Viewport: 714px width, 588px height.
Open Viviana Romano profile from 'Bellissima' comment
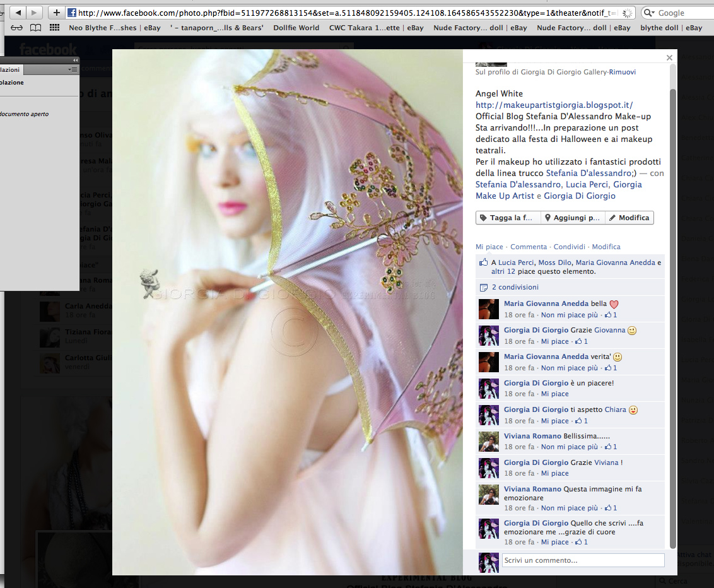click(x=532, y=437)
